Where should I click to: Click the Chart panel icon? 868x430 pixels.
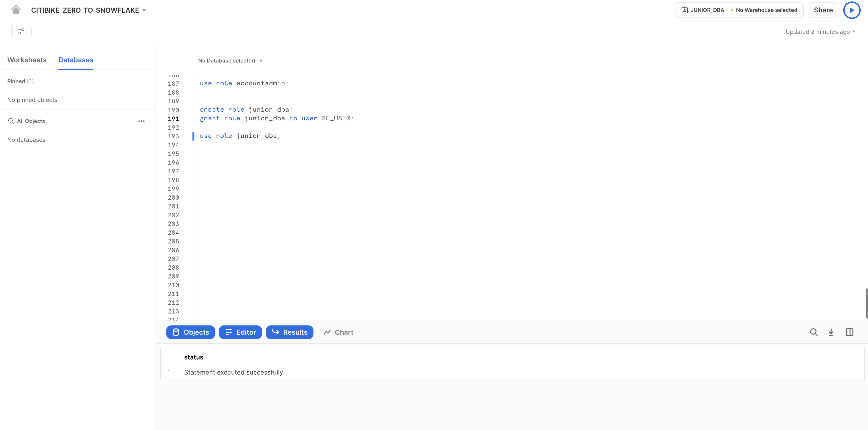pyautogui.click(x=339, y=332)
